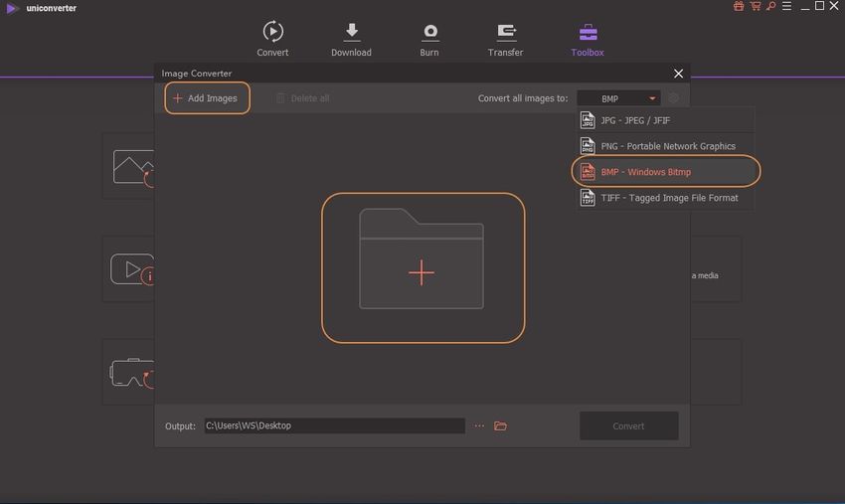The width and height of the screenshot is (845, 504).
Task: Click the gear settings icon beside format box
Action: [674, 98]
